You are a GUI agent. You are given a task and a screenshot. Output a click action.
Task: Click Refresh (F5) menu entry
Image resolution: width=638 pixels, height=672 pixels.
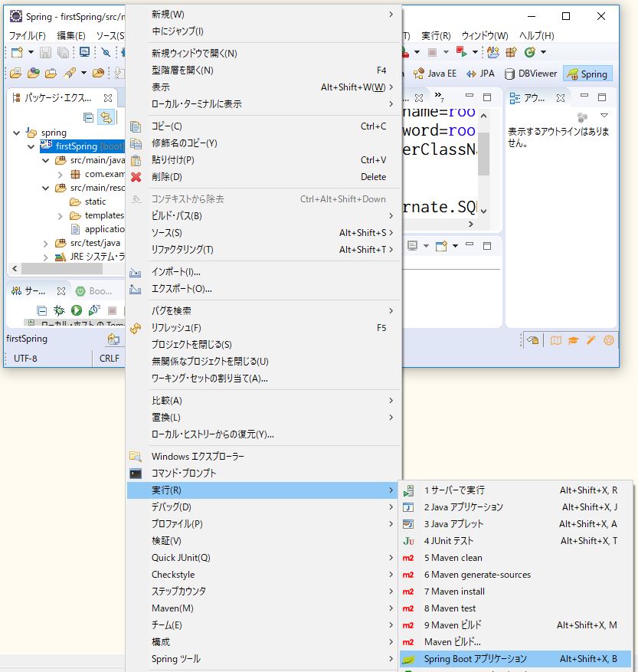[x=263, y=328]
